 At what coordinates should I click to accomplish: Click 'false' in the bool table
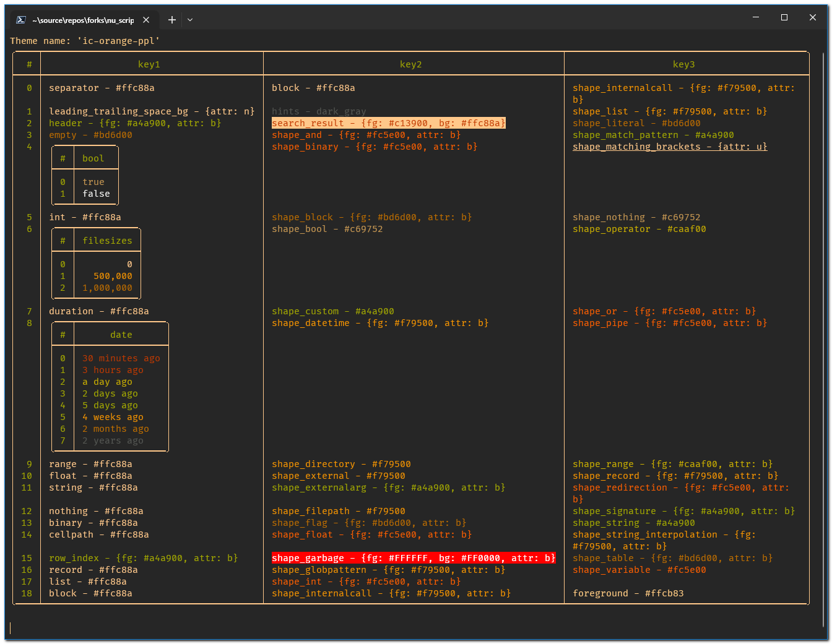[97, 194]
